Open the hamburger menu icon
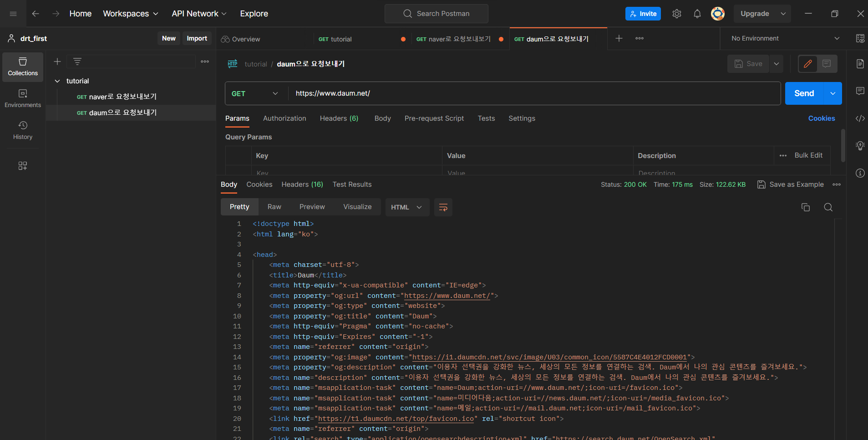Image resolution: width=868 pixels, height=440 pixels. tap(13, 14)
